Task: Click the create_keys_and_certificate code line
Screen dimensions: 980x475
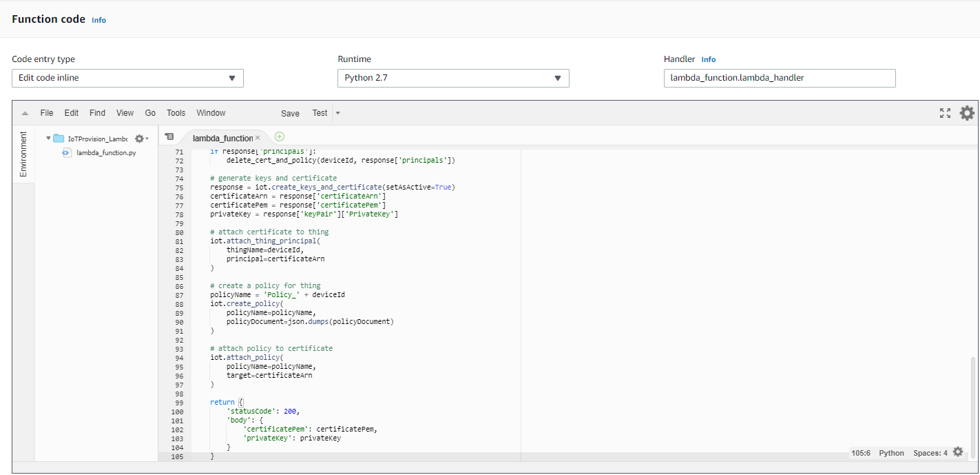Action: pos(333,187)
